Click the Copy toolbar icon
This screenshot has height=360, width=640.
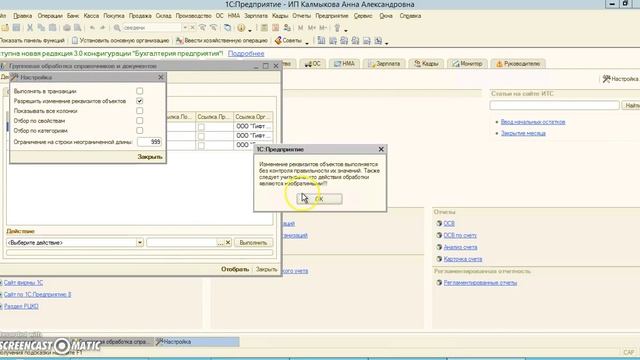41,28
